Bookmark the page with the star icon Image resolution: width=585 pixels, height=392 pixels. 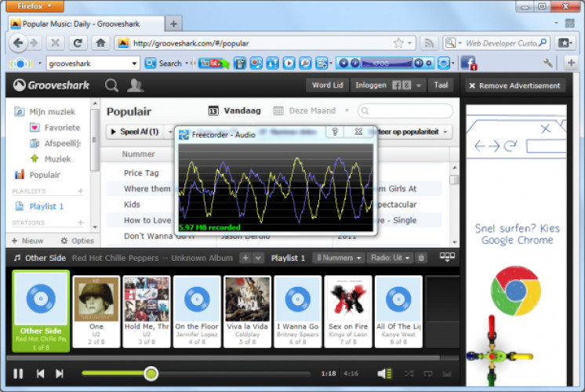(x=398, y=43)
